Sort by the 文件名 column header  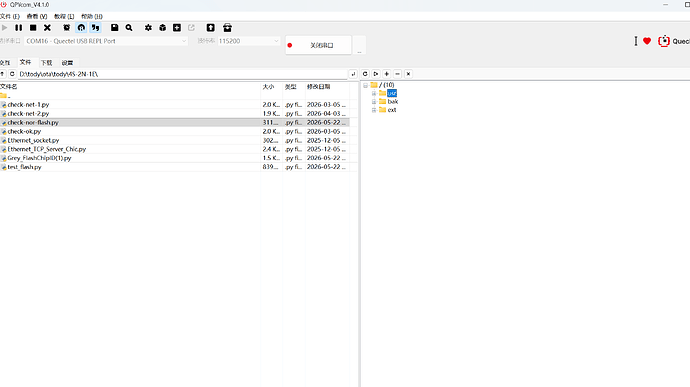click(130, 87)
